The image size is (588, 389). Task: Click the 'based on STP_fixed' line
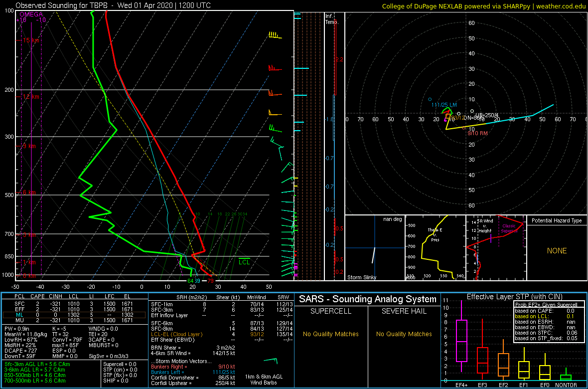click(546, 338)
